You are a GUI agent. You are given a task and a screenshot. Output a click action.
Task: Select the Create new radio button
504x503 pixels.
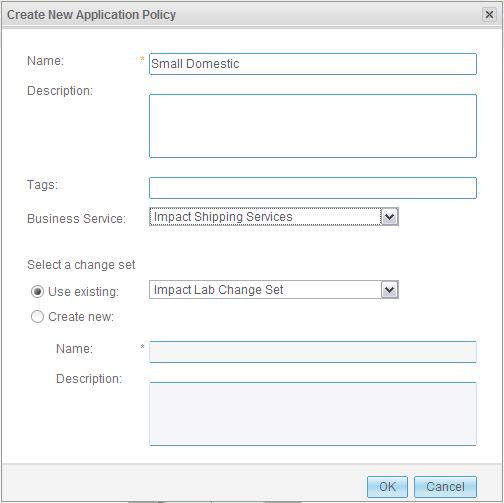coord(37,316)
